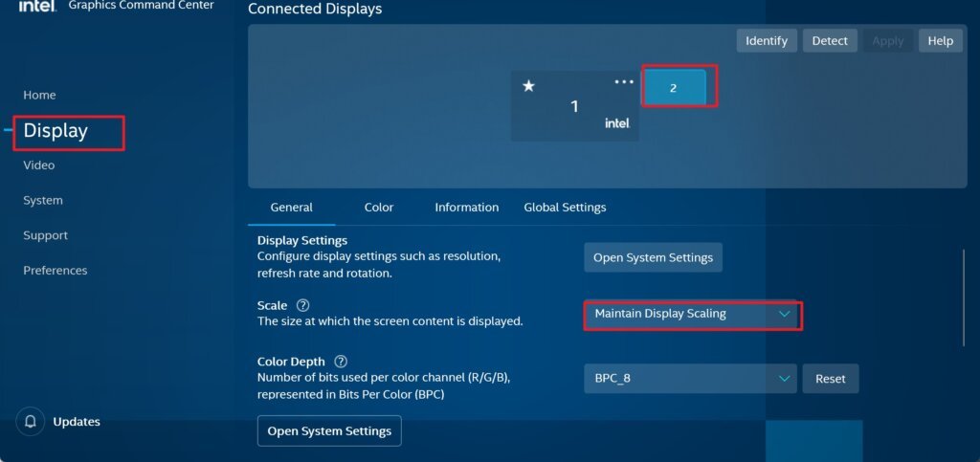This screenshot has width=980, height=462.
Task: Click the vertical scrollbar on the right
Action: click(x=964, y=297)
